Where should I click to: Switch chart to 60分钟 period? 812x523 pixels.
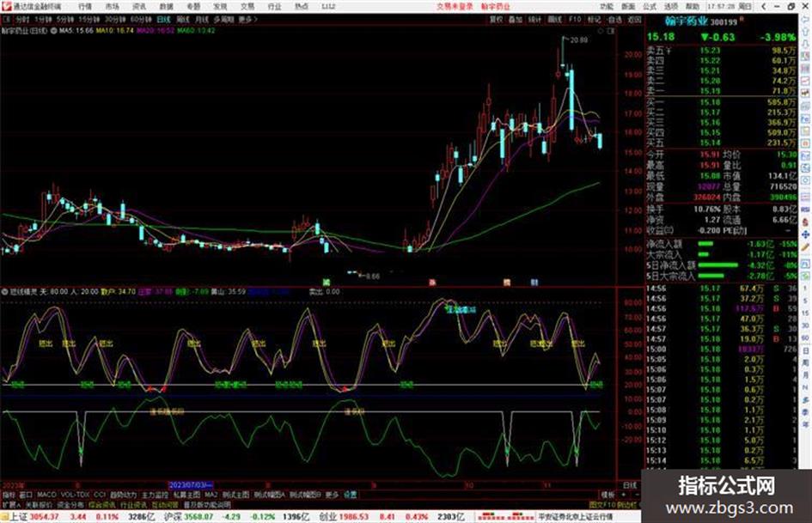point(141,19)
